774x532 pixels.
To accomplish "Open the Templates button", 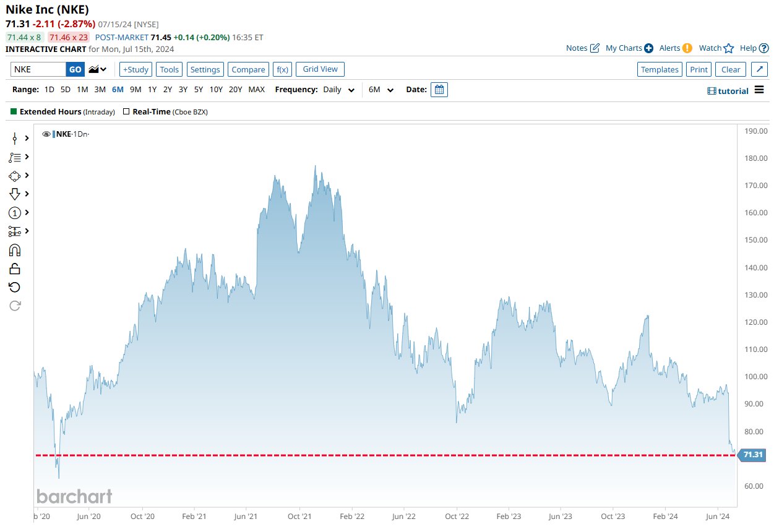I will (660, 69).
